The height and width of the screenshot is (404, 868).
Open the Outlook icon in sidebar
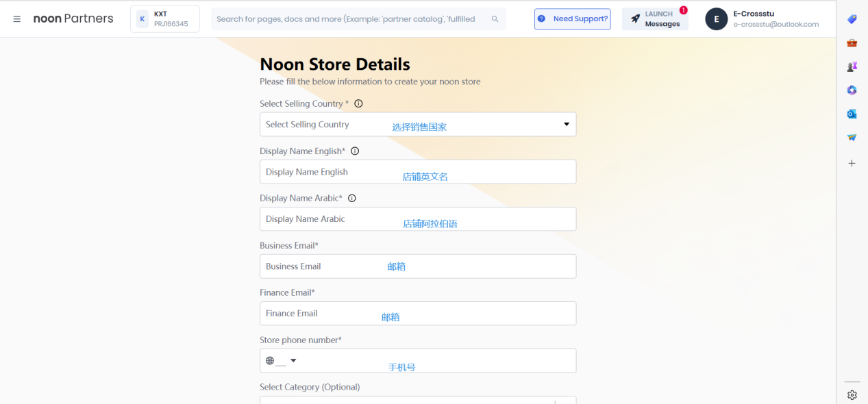coord(852,114)
